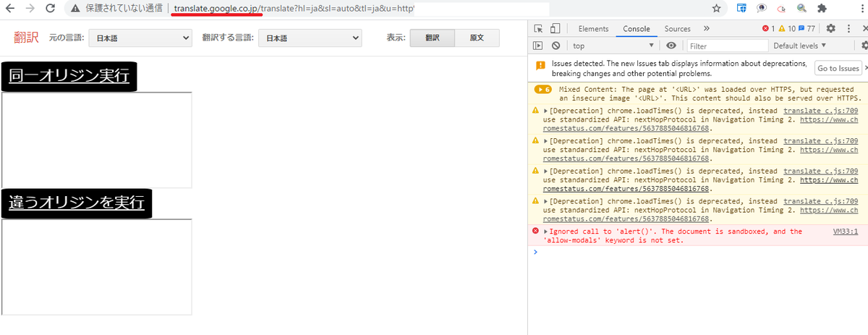Bookmark this page with the star icon
This screenshot has height=335, width=868.
[x=717, y=9]
